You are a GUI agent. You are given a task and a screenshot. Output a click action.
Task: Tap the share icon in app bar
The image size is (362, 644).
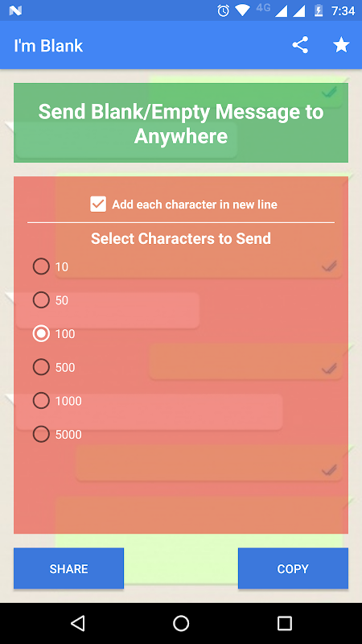point(300,45)
